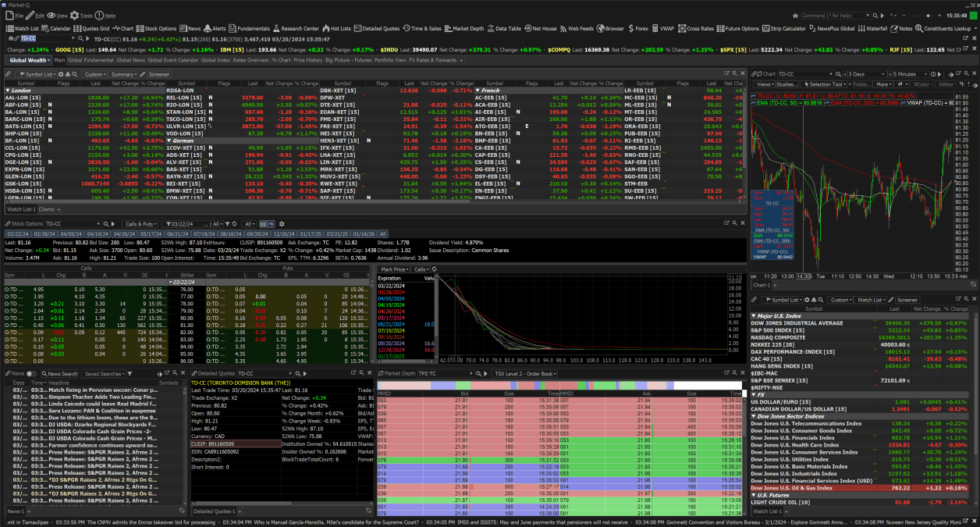Click Screener button in London watch list

point(159,74)
